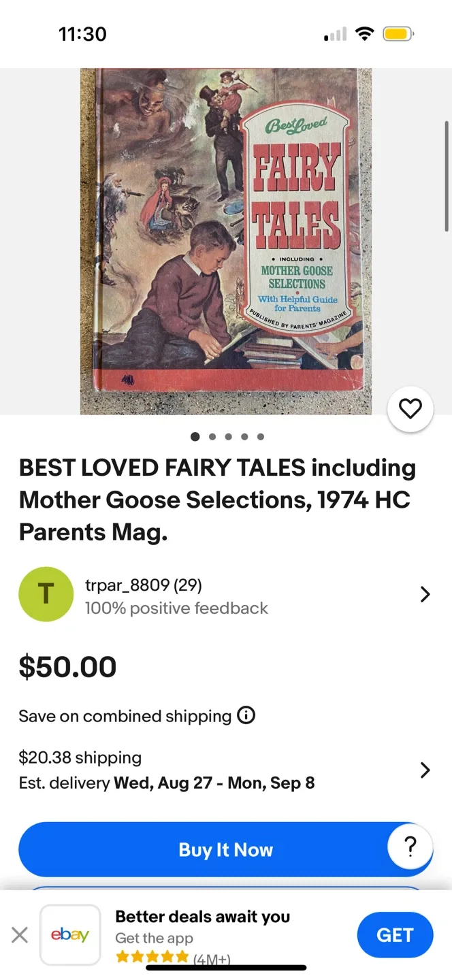This screenshot has width=452, height=980.
Task: Open shipping details using its chevron arrow
Action: click(425, 770)
